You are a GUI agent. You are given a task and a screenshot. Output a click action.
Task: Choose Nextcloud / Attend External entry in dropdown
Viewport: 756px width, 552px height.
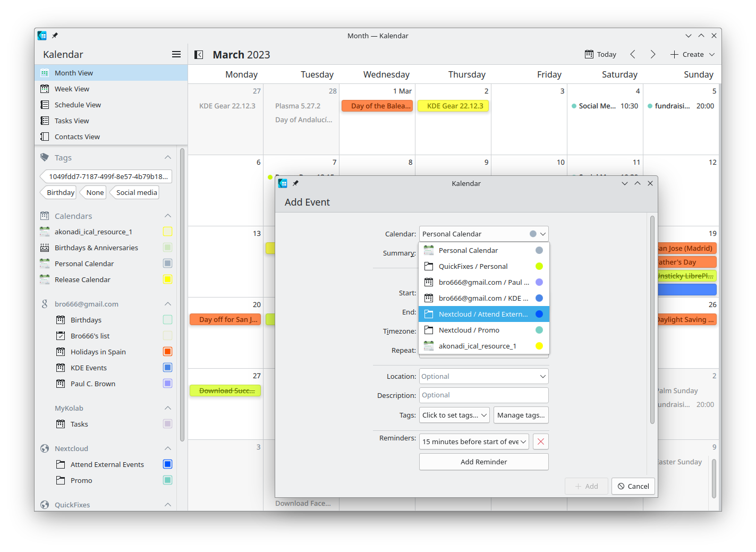(x=484, y=314)
